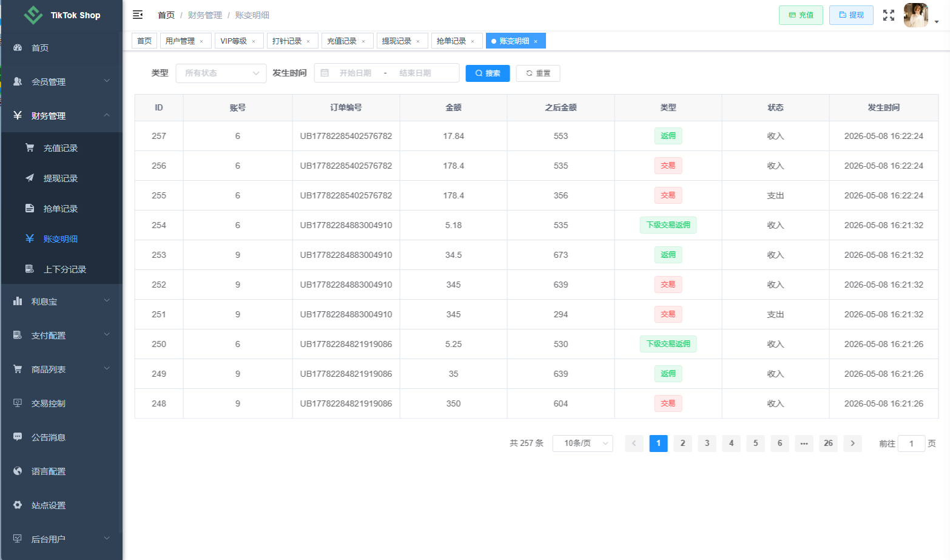Open 上下分记录 from the sidebar

[x=62, y=269]
